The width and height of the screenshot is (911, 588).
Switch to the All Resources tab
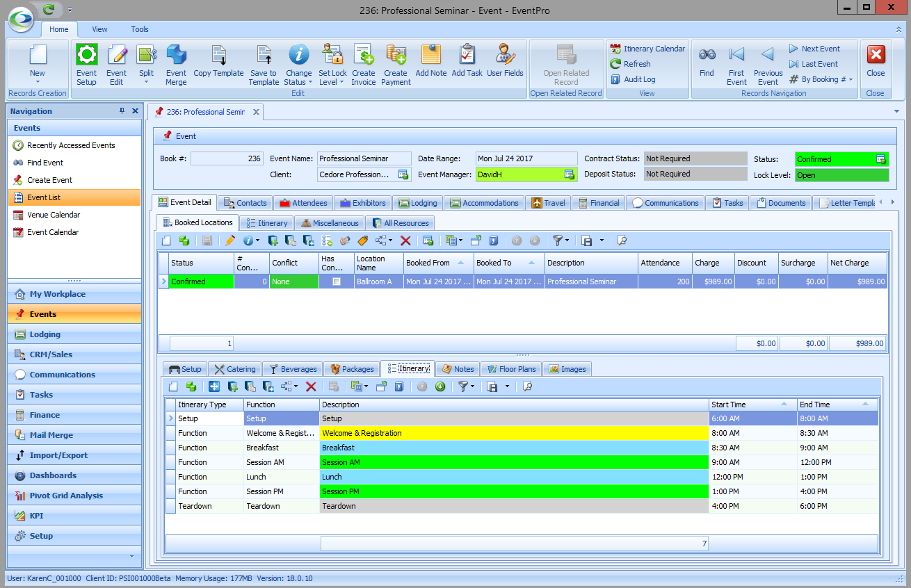400,223
